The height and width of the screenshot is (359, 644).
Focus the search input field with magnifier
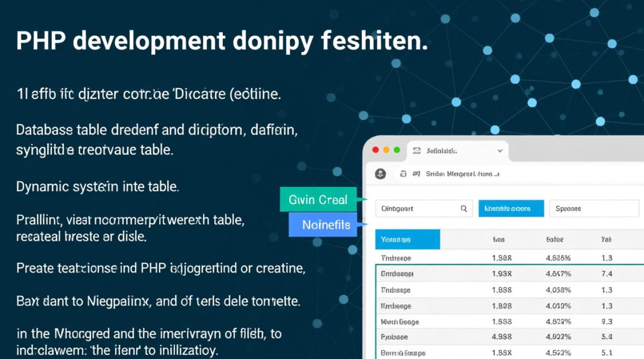[x=417, y=209]
